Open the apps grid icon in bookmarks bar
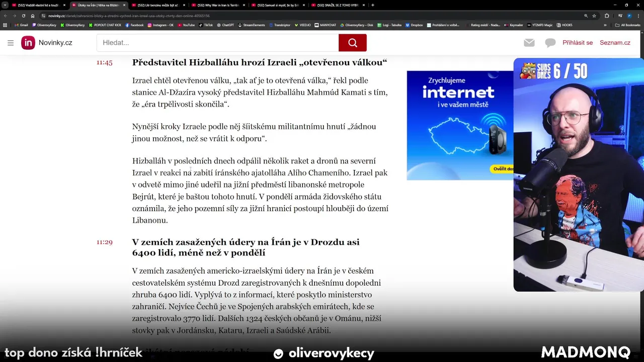Screen dimensions: 644x362 (5, 25)
